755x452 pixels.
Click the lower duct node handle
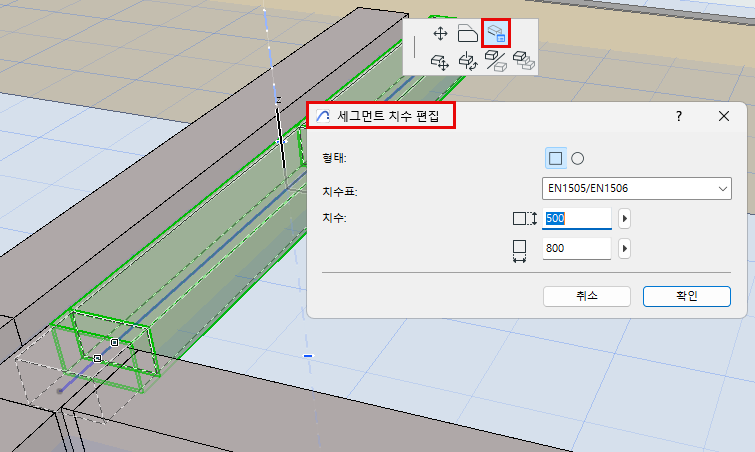(x=97, y=358)
